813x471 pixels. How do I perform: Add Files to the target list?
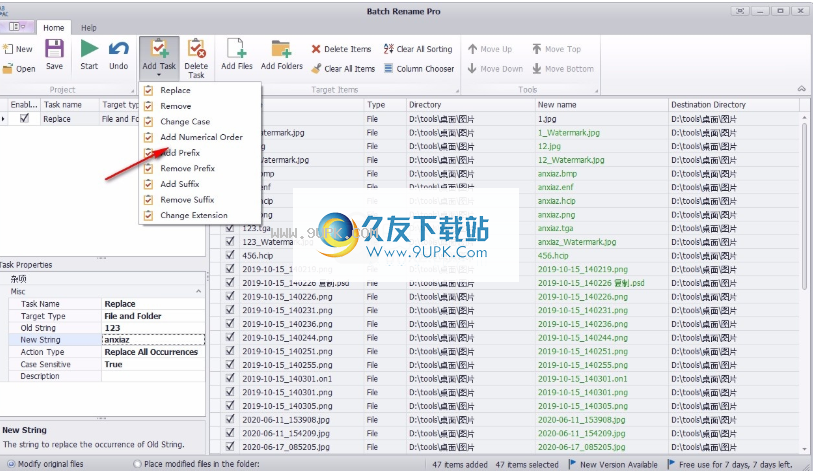pyautogui.click(x=236, y=54)
